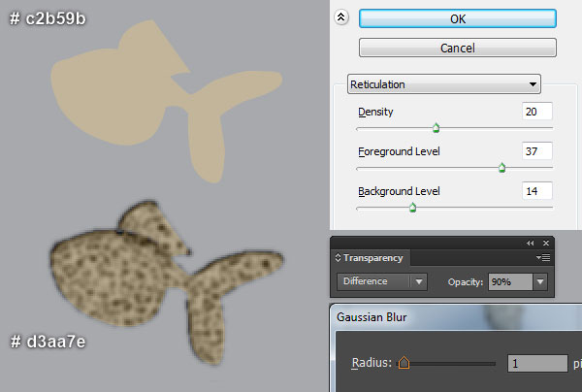Click the Foreground Level slider handle
The height and width of the screenshot is (392, 582).
[501, 168]
